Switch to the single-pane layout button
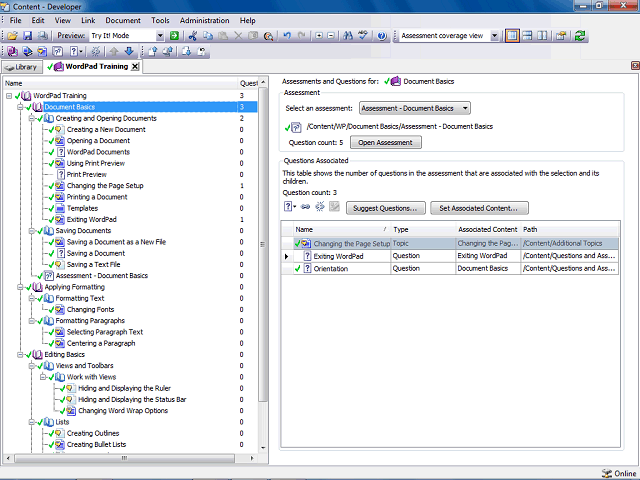The image size is (640, 480). point(512,36)
